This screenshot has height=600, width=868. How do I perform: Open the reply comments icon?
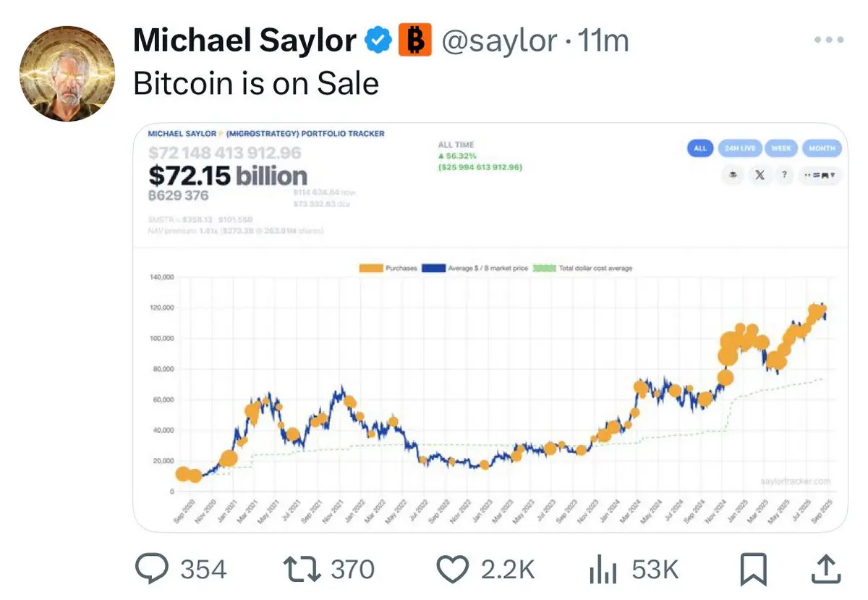pos(150,569)
